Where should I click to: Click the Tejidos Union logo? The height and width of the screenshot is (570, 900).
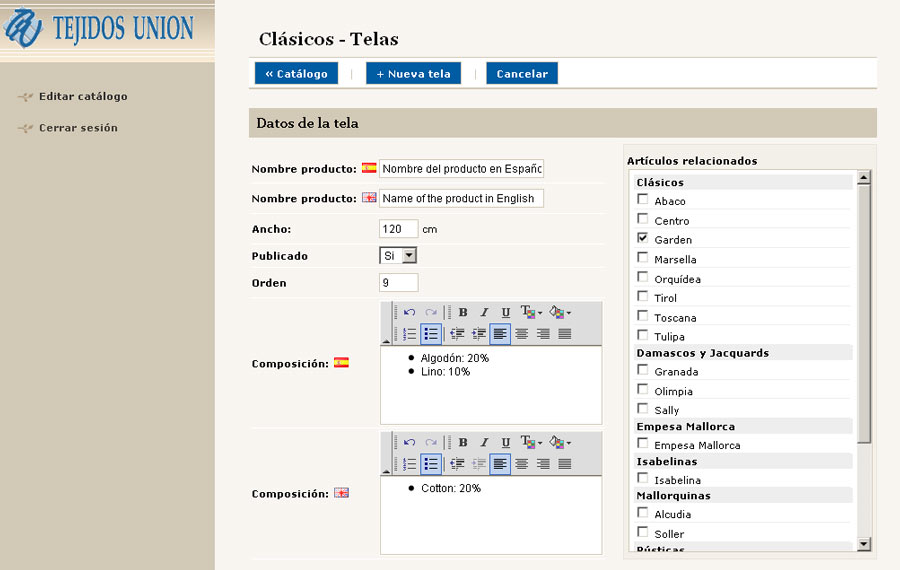(x=99, y=28)
